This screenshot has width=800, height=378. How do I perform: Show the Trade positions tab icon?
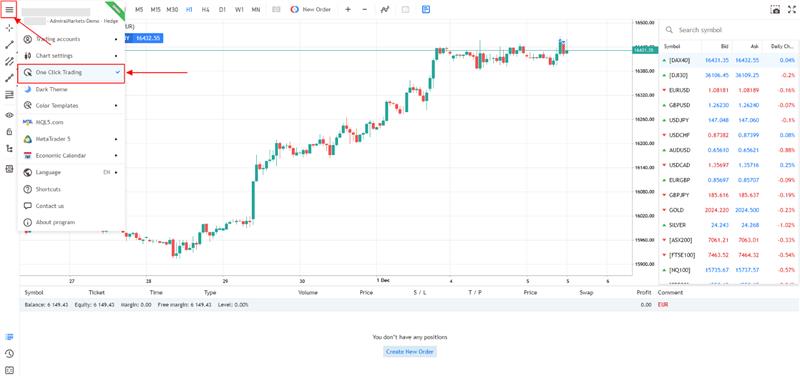click(x=9, y=337)
